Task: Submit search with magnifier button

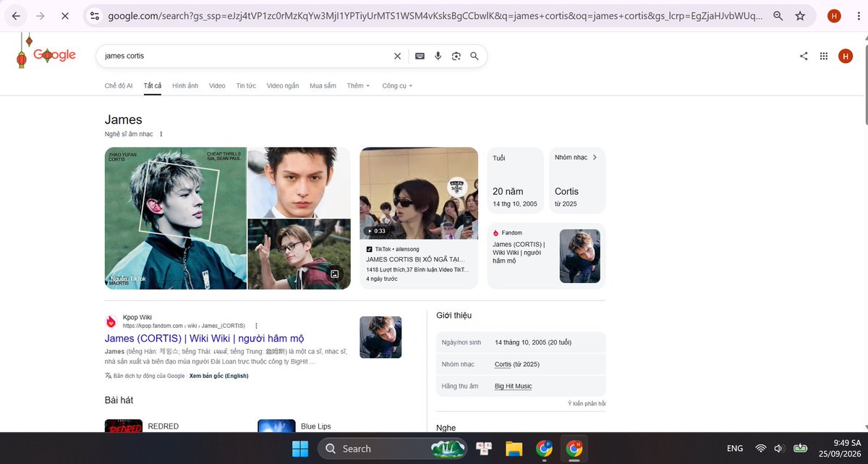Action: pyautogui.click(x=475, y=56)
